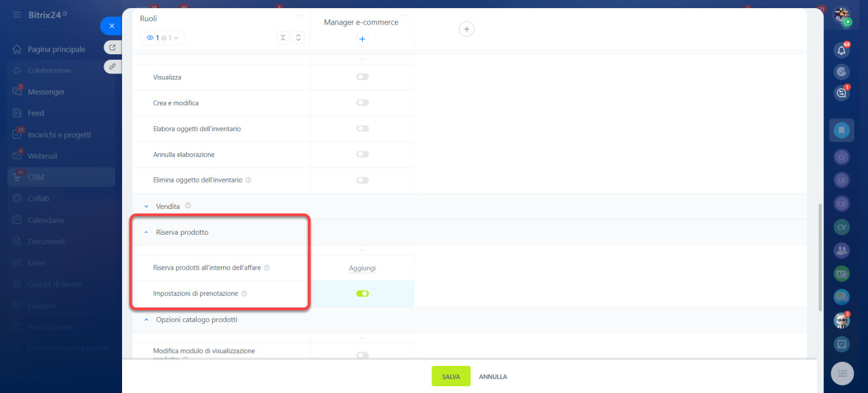Viewport: 868px width, 393px height.
Task: Go to Messenger in sidebar
Action: (46, 92)
